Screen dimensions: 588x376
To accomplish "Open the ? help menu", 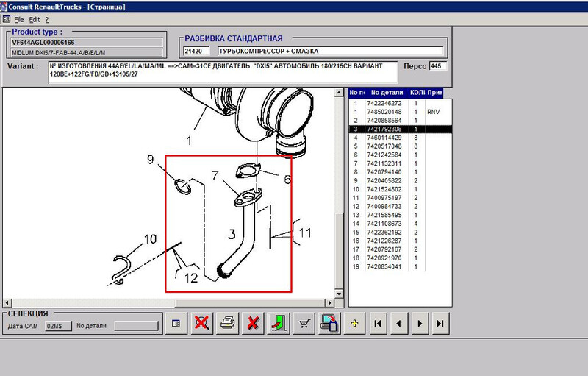I will point(47,20).
